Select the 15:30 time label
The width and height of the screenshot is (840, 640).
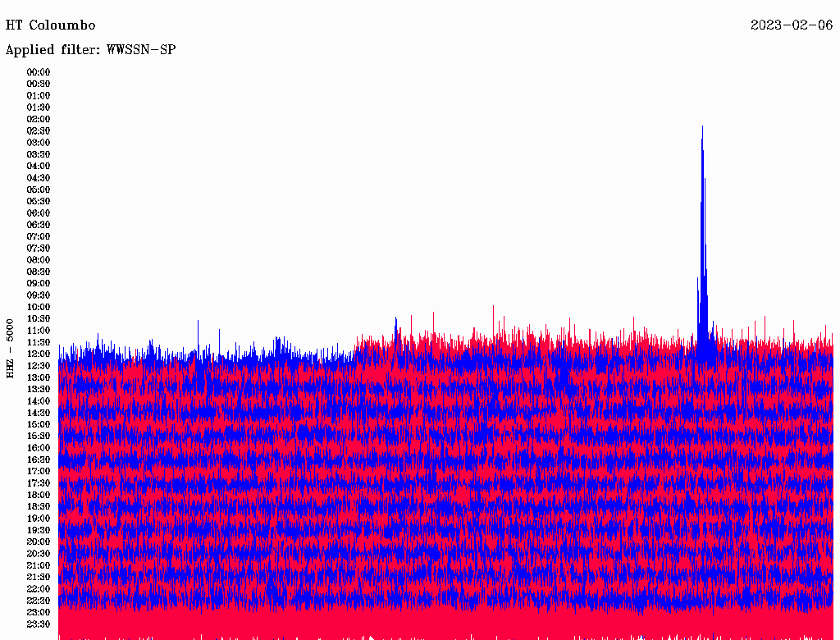(39, 436)
